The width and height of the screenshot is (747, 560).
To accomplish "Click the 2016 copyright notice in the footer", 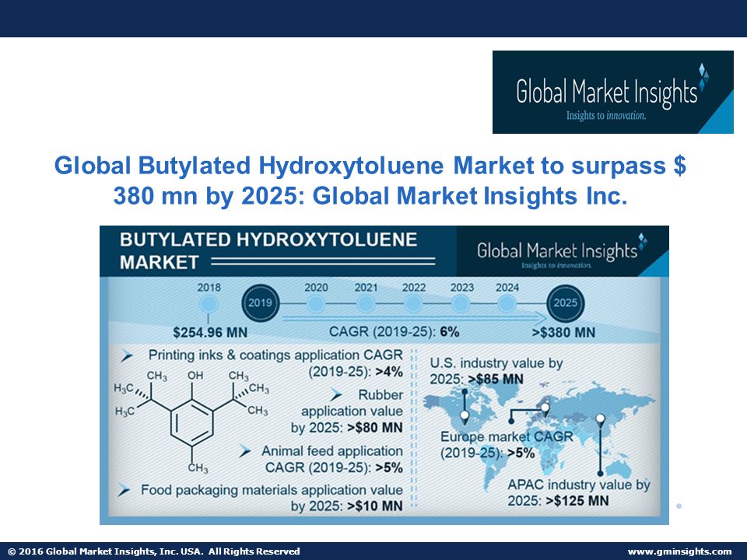I will (x=154, y=551).
